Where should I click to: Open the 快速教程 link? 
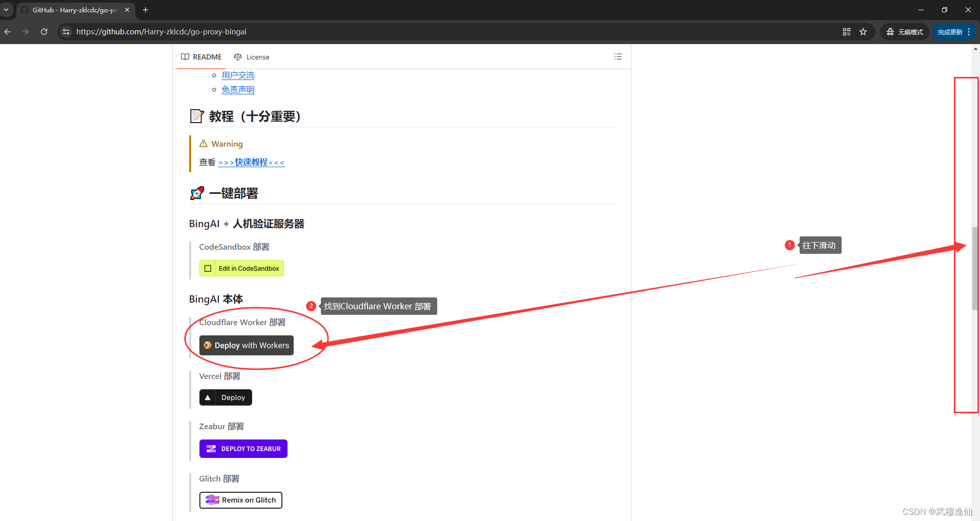tap(251, 162)
